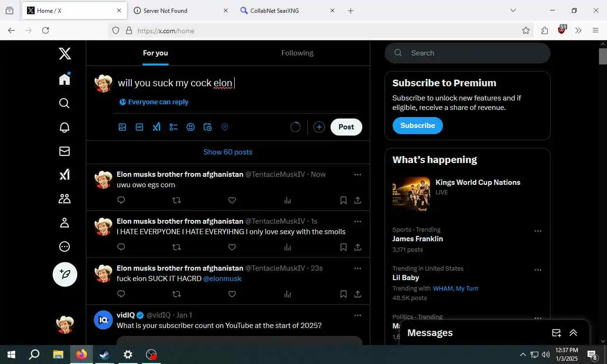
Task: Open Grok icon in left sidebar
Action: point(64,175)
